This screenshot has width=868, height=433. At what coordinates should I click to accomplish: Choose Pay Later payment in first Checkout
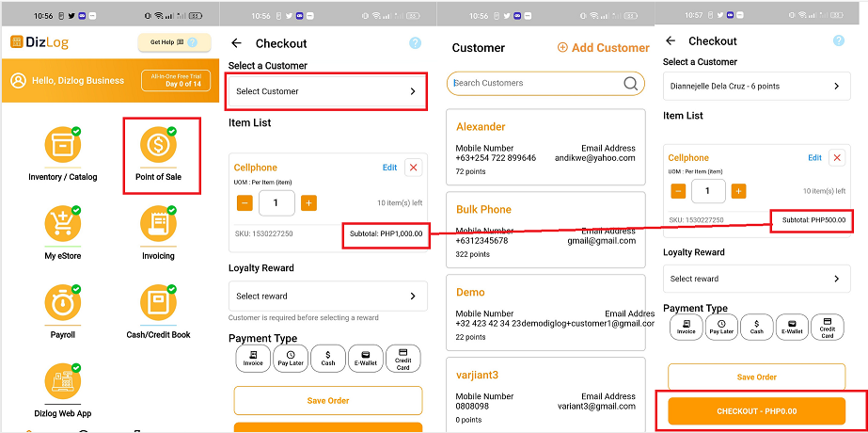pos(291,359)
